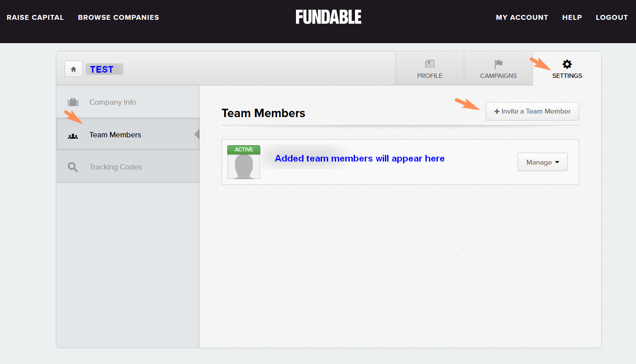
Task: Click the Fundable logo
Action: [x=329, y=17]
